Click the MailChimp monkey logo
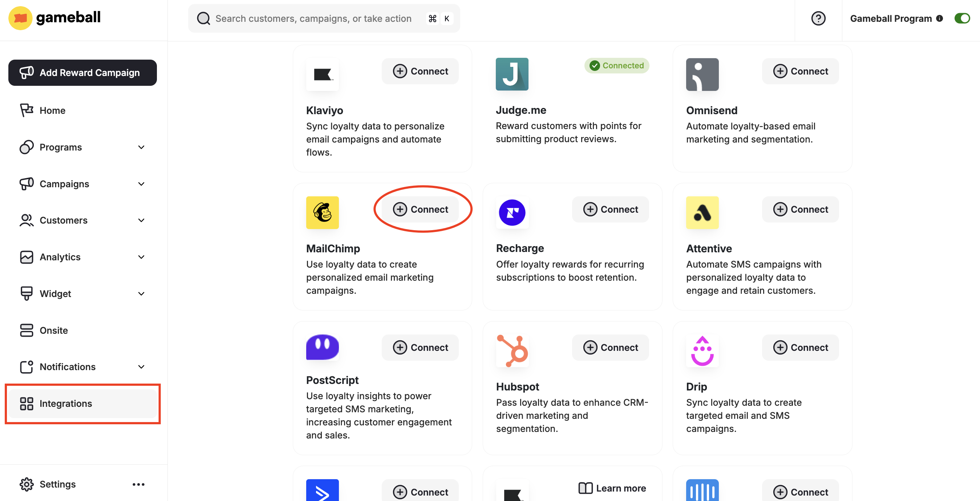Screen dimensions: 980x501 [x=322, y=212]
